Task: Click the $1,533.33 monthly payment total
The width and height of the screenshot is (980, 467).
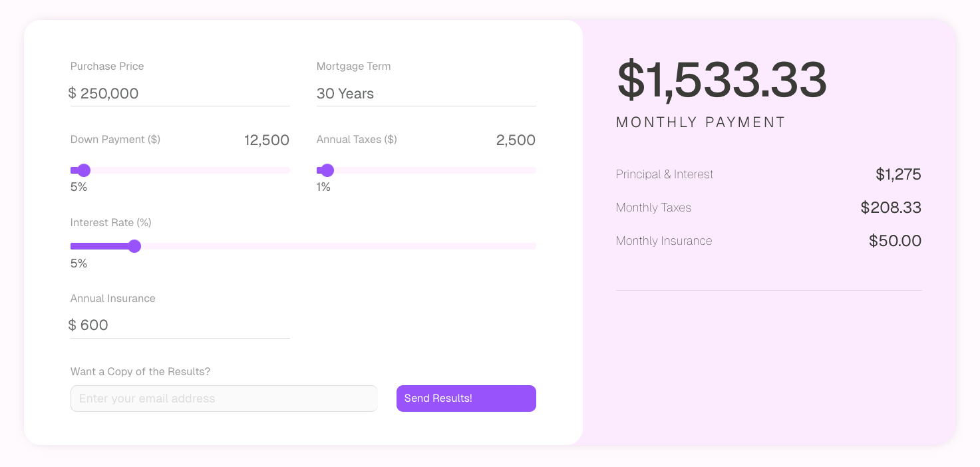Action: 722,80
